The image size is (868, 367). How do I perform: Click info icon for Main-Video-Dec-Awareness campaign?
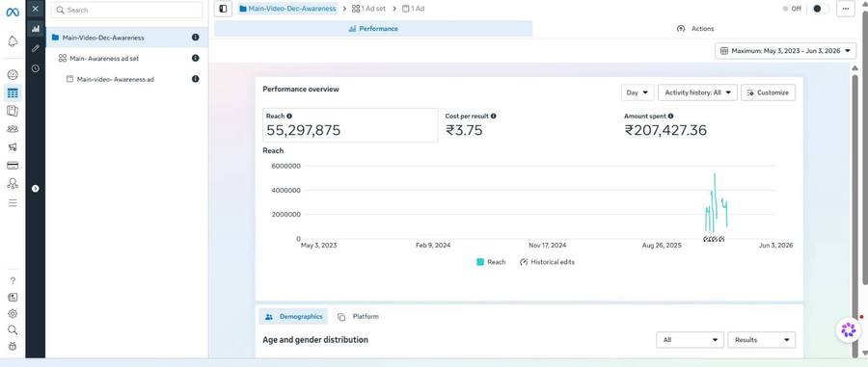point(196,37)
